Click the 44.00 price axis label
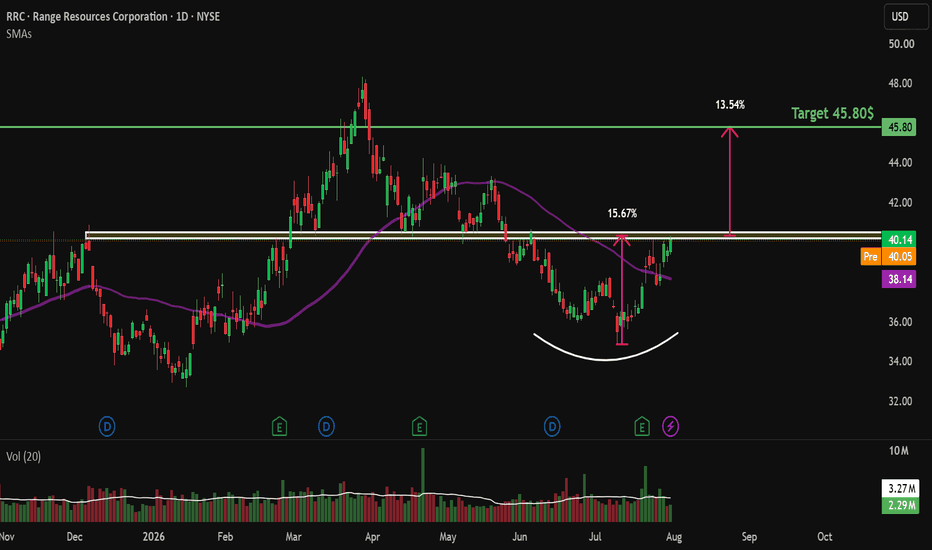 click(901, 162)
